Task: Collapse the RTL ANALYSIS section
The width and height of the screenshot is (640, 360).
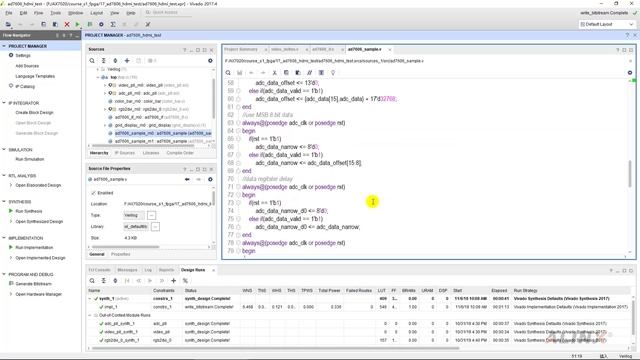Action: 4,176
